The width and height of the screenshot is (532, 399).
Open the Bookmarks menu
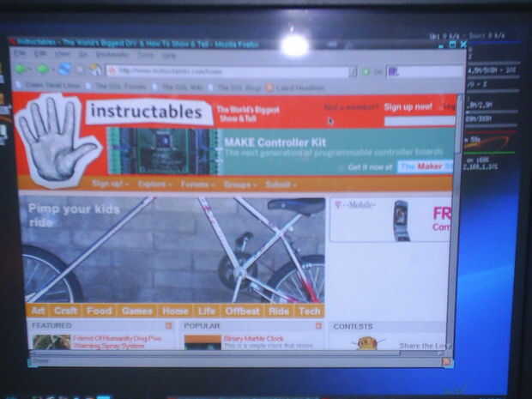click(112, 54)
